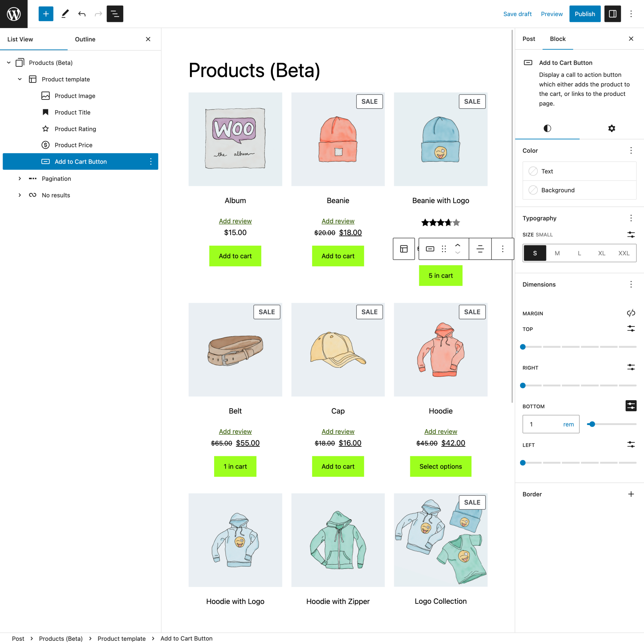Viewport: 644px width, 644px height.
Task: Switch to the Styles half-circle tab
Action: pyautogui.click(x=547, y=128)
